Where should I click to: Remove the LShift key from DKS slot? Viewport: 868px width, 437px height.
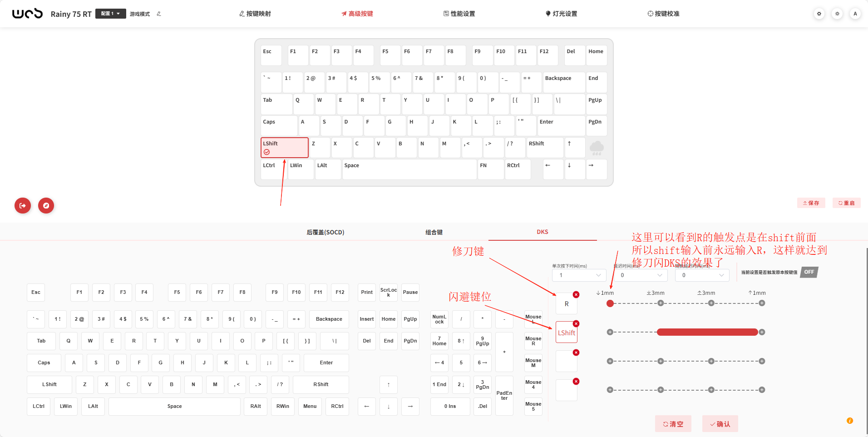(576, 323)
